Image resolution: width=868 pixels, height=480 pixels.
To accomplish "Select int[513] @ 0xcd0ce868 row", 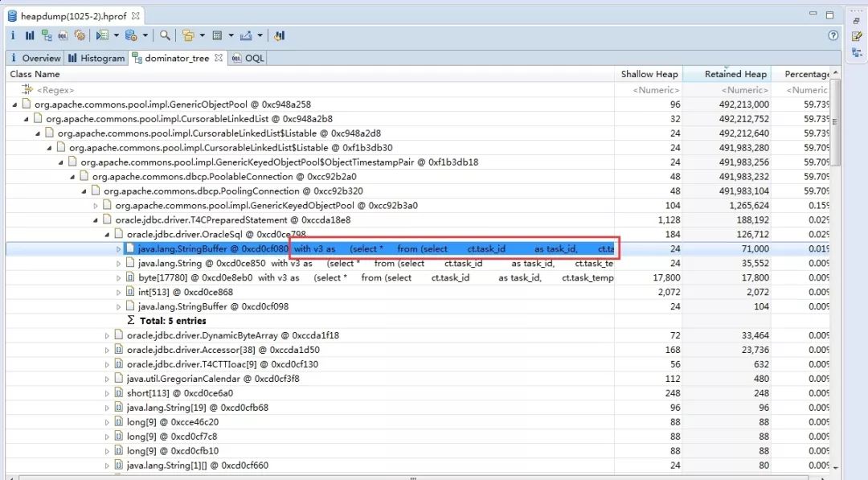I will coord(418,293).
